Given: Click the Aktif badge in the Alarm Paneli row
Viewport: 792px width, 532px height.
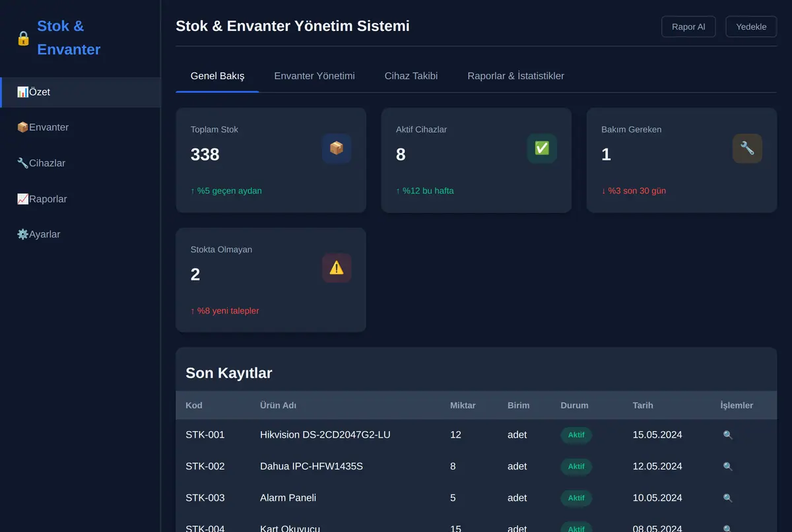Looking at the screenshot, I should 576,498.
